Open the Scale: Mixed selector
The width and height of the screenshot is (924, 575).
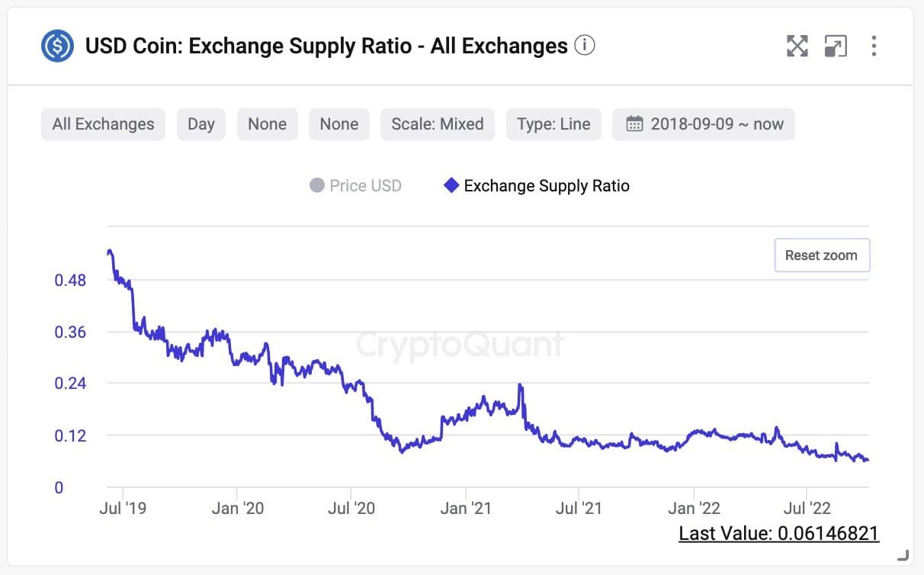point(437,124)
